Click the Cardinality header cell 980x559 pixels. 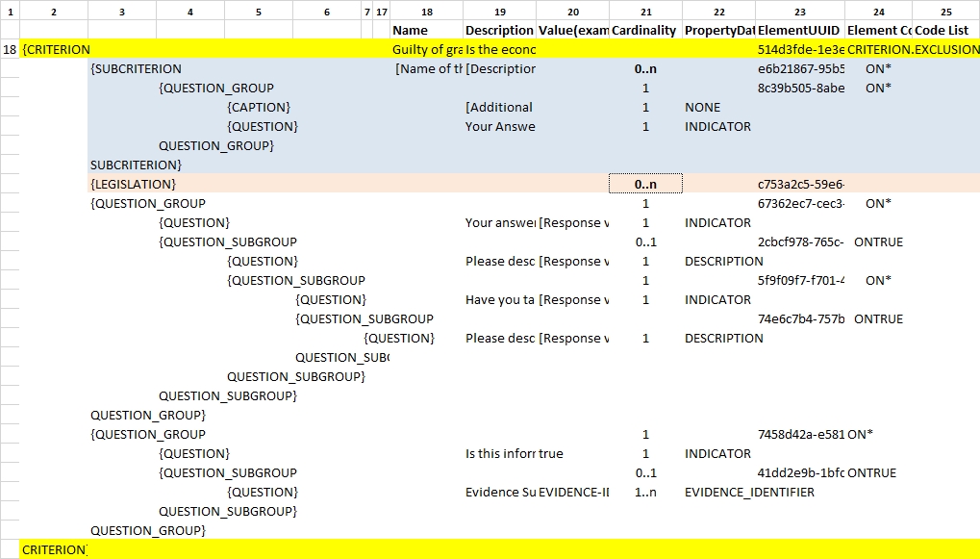pos(645,31)
